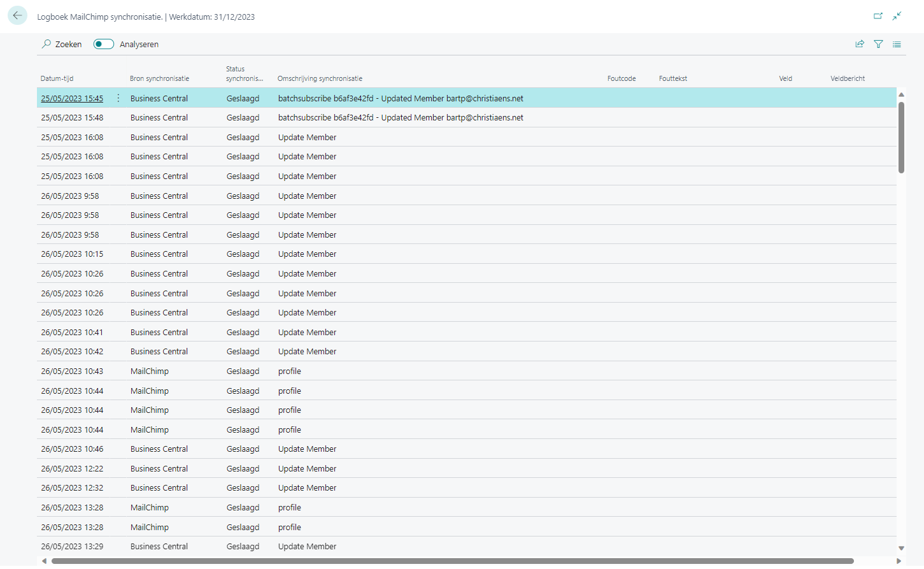Click the horizontal scrollbar track
Screen dimensions: 924x569
[x=874, y=561]
